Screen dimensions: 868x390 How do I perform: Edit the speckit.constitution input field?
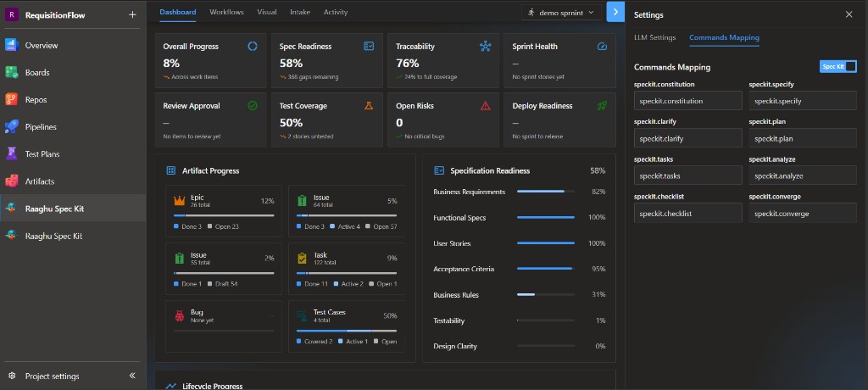coord(688,101)
